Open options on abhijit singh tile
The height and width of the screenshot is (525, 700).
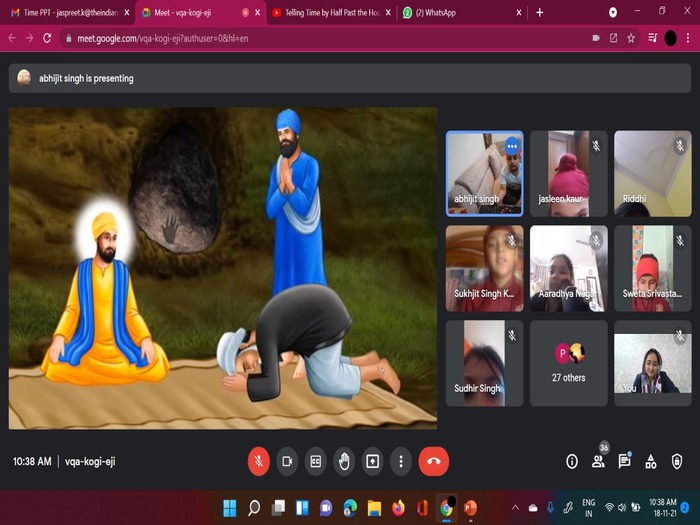512,146
